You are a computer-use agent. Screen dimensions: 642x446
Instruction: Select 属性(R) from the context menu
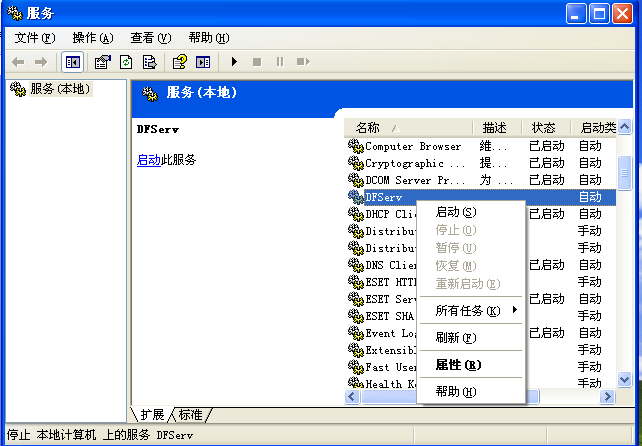pyautogui.click(x=458, y=365)
